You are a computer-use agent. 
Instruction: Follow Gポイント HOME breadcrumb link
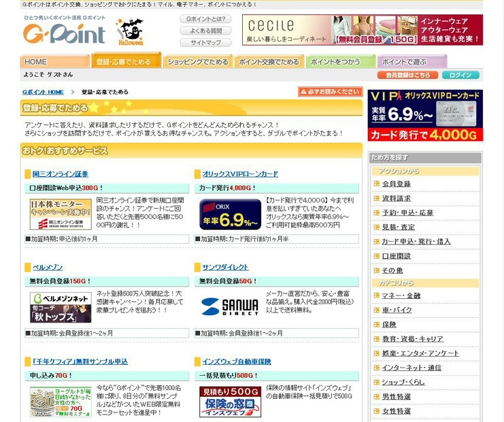(x=43, y=92)
